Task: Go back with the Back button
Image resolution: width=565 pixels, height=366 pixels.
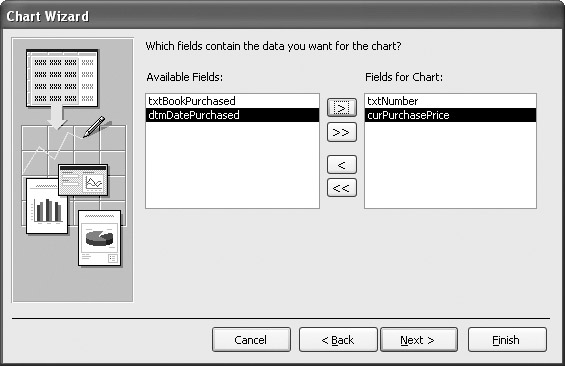Action: click(338, 340)
